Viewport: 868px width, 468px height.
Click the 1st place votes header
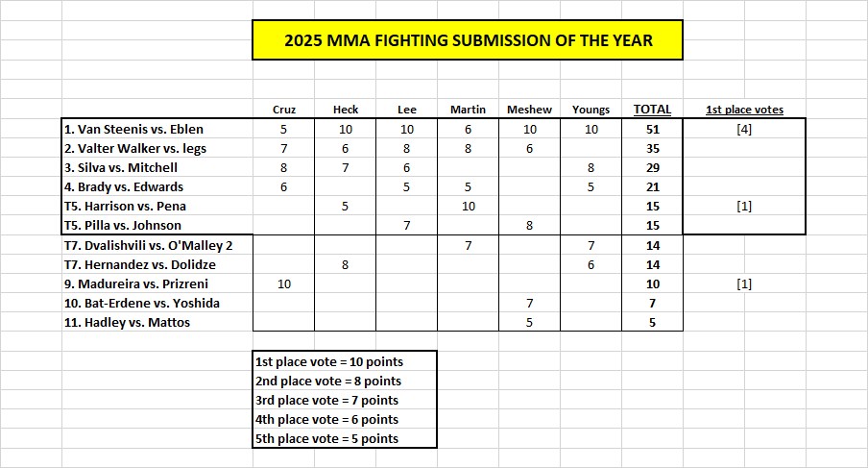pos(744,110)
